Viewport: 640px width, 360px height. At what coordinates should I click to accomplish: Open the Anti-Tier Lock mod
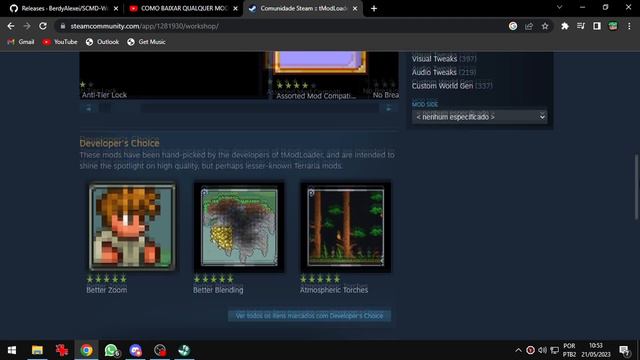click(104, 95)
